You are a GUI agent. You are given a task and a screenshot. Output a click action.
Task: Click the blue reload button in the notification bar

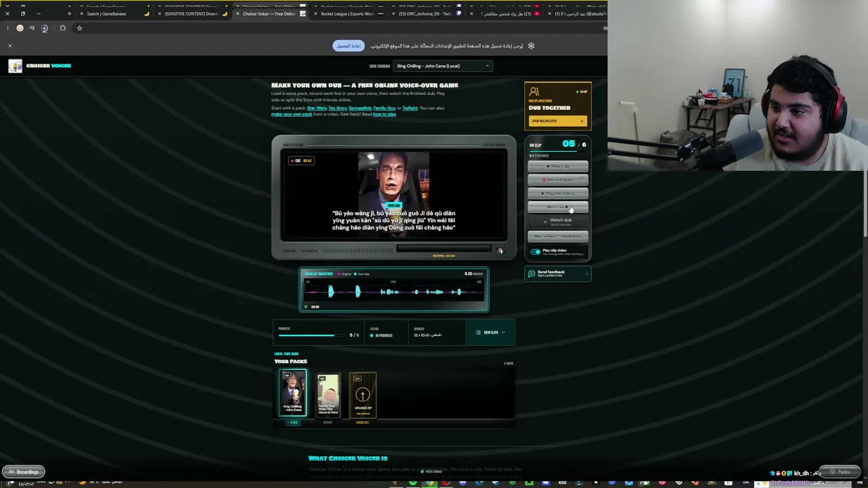(349, 45)
